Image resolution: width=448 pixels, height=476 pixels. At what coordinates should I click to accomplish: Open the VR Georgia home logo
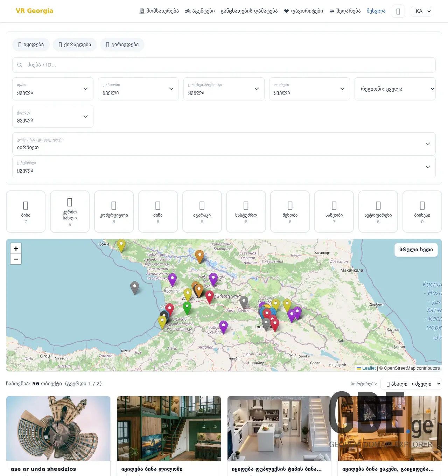[34, 11]
